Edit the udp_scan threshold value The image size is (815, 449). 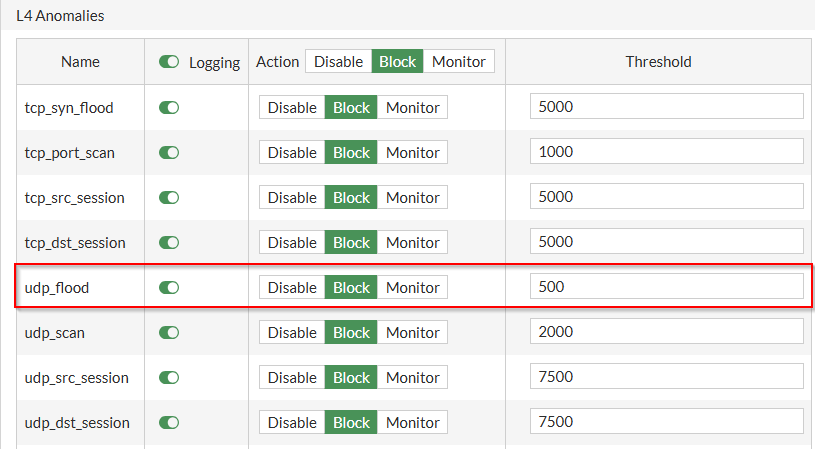click(667, 332)
